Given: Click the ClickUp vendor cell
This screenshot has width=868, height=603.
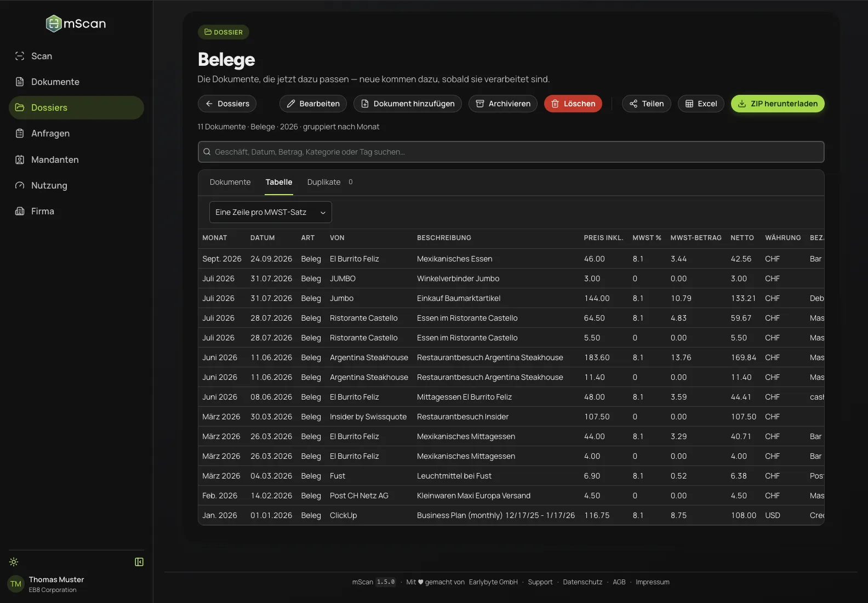Looking at the screenshot, I should pyautogui.click(x=343, y=515).
